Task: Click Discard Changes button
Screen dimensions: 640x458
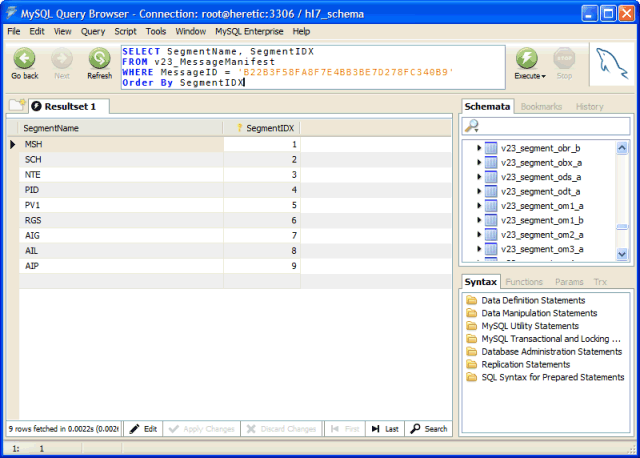Action: coord(282,429)
